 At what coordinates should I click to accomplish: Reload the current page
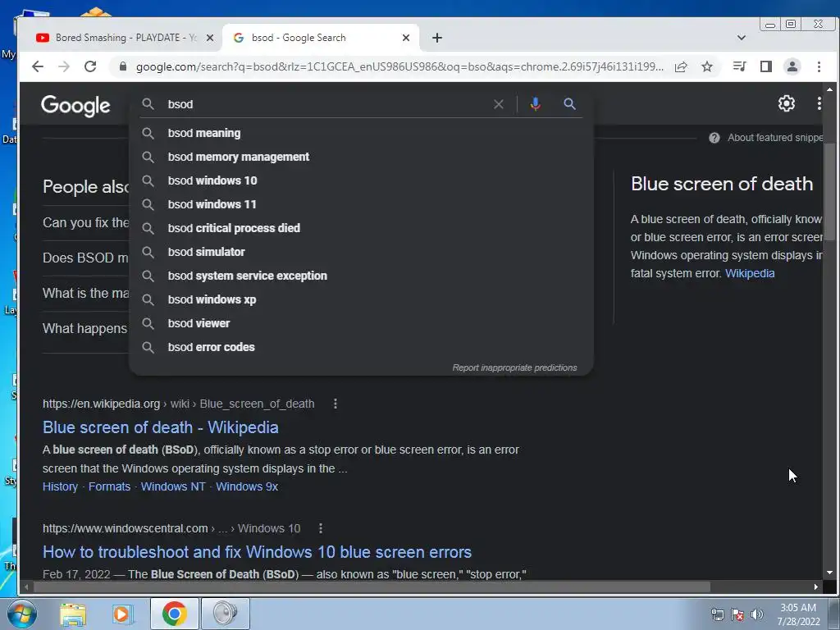point(90,66)
